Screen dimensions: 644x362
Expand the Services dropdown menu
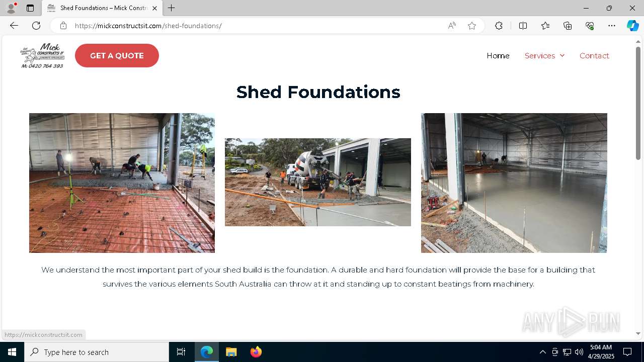tap(544, 56)
